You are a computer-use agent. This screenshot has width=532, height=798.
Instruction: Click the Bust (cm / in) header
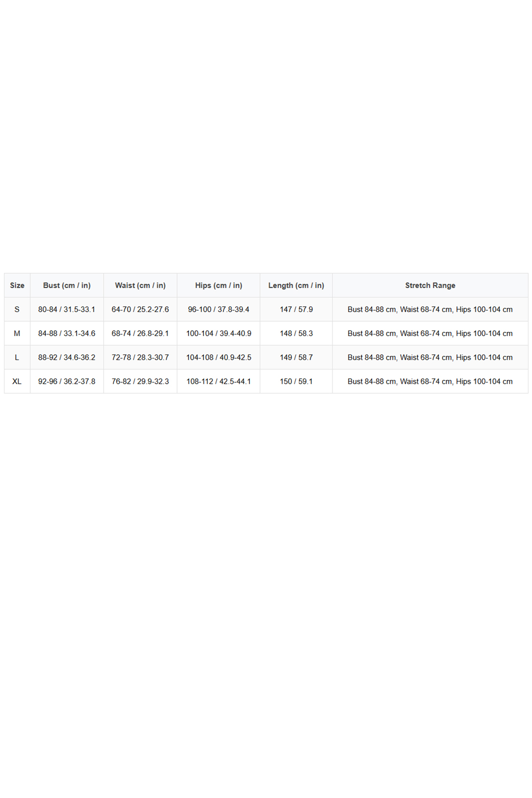tap(67, 286)
